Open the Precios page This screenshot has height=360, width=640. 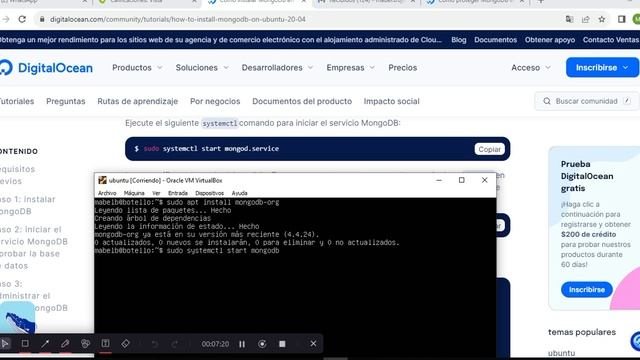coord(402,68)
